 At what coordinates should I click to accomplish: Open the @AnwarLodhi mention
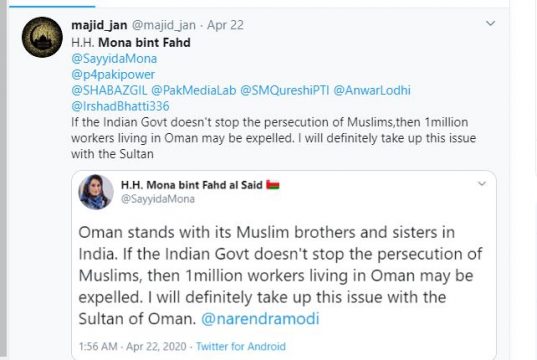tap(372, 90)
